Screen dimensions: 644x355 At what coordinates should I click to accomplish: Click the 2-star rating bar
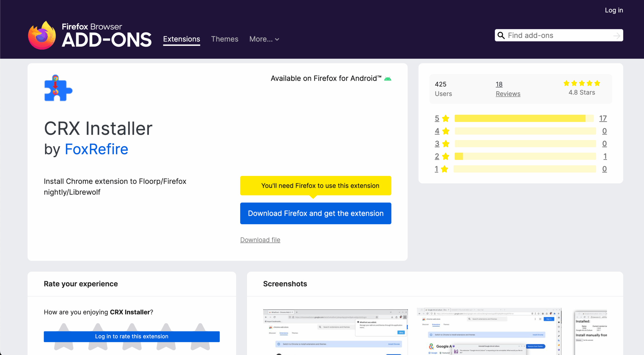(x=525, y=156)
